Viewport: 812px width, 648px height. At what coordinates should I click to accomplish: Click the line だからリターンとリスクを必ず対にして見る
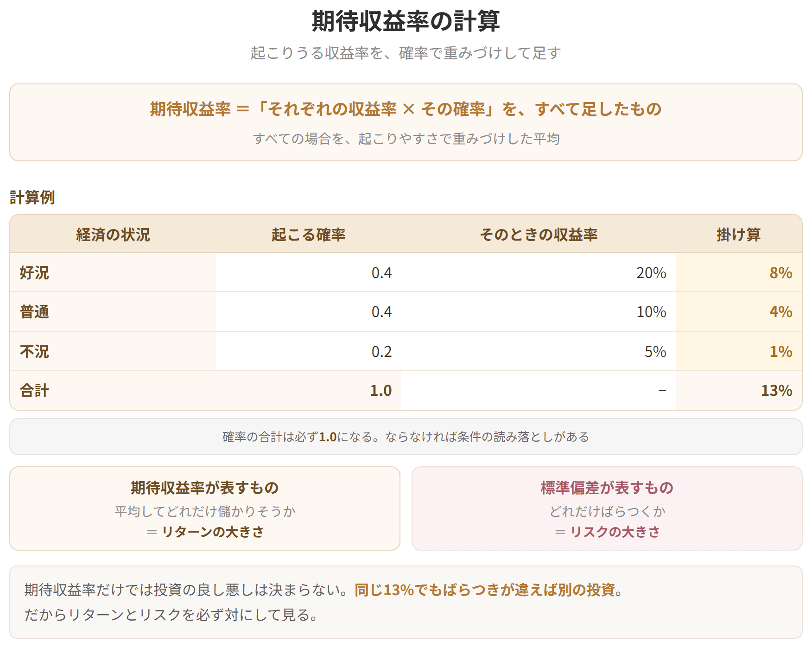pyautogui.click(x=171, y=615)
